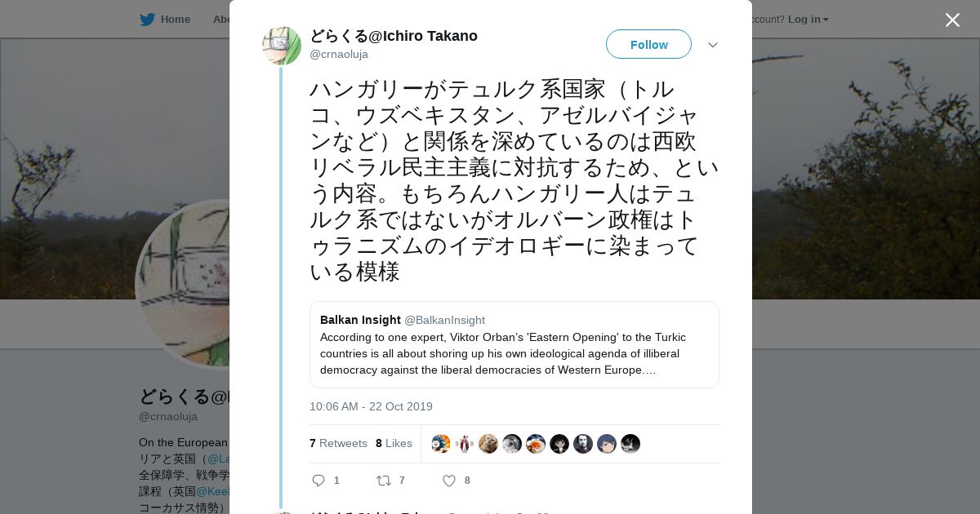View the 7 Retweets list
The width and height of the screenshot is (980, 514).
coord(338,443)
